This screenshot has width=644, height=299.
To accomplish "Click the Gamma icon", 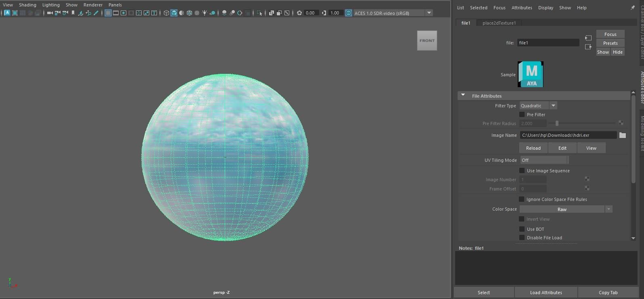I will pyautogui.click(x=324, y=13).
